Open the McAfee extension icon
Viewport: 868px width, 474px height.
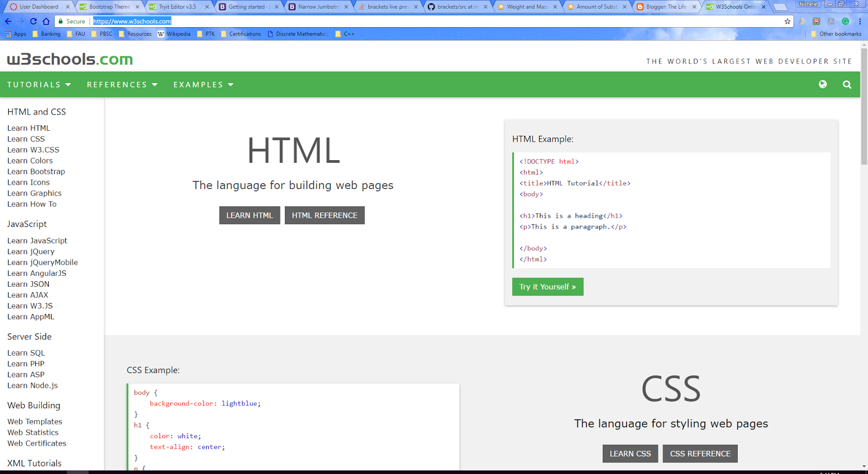tap(816, 21)
